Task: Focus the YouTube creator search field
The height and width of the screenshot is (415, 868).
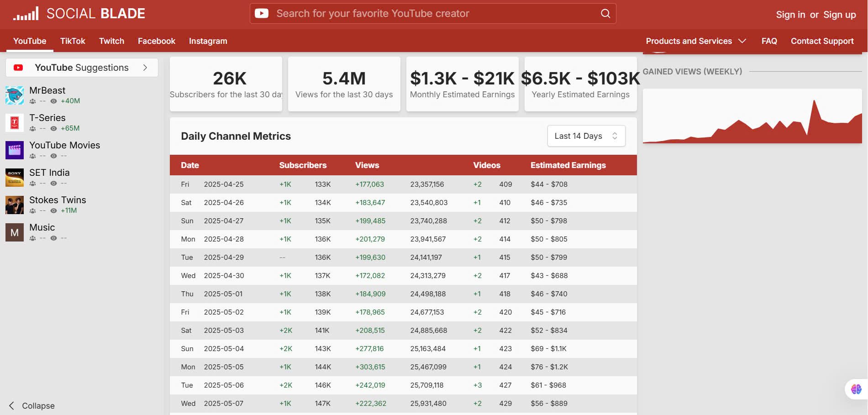Action: [x=433, y=14]
